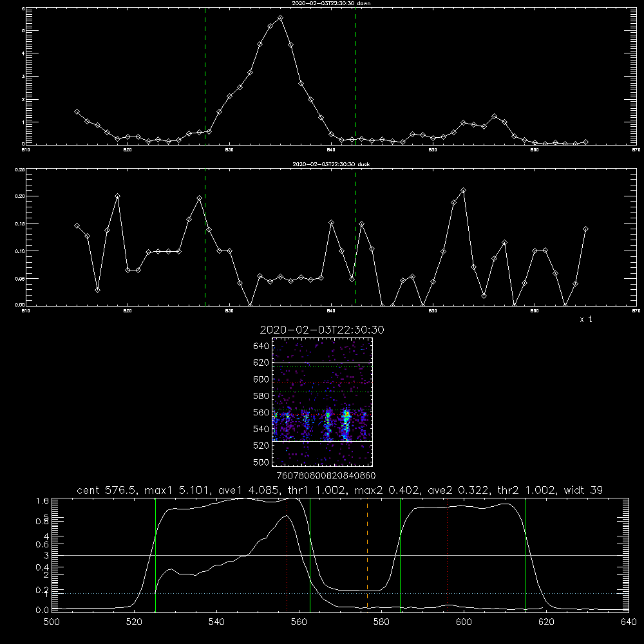644x644 pixels.
Task: Click the solid white horizontal line at level 3
Action: point(340,555)
